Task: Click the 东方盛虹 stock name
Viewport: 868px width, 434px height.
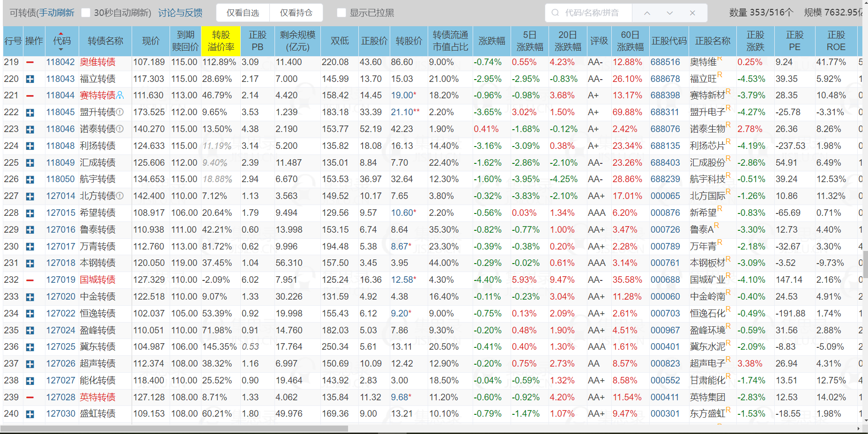Action: click(x=707, y=414)
